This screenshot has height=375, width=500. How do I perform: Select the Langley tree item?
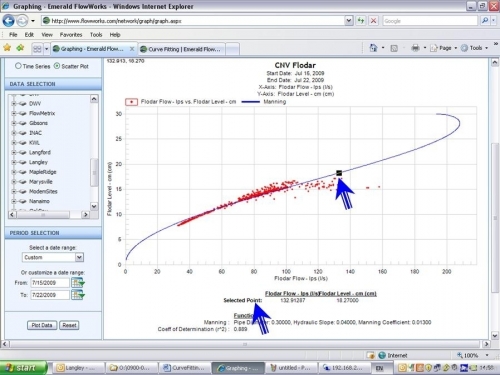38,162
